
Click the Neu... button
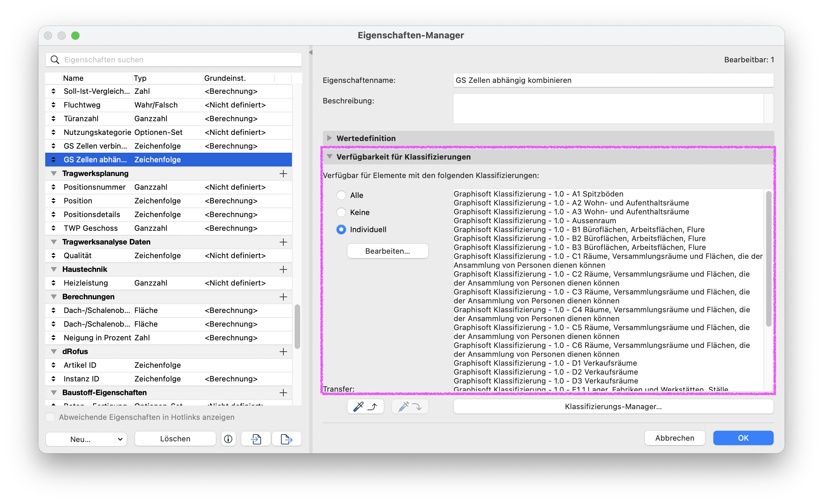point(81,439)
